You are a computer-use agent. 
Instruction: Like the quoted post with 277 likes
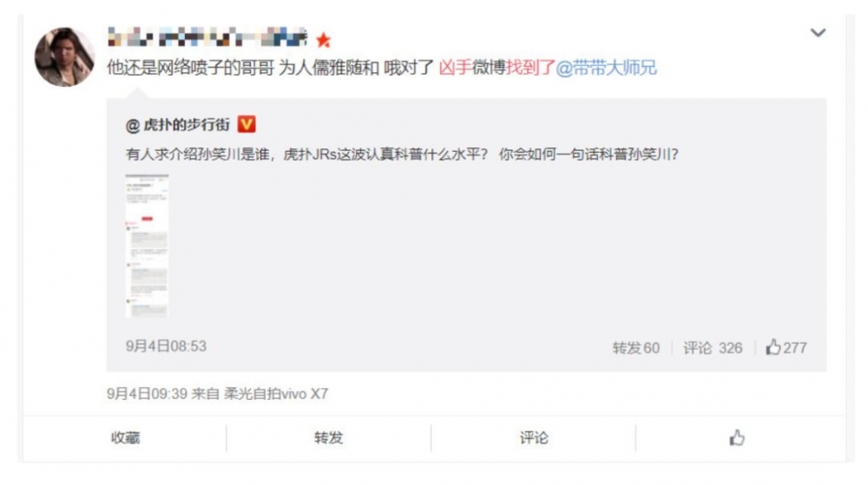[786, 347]
